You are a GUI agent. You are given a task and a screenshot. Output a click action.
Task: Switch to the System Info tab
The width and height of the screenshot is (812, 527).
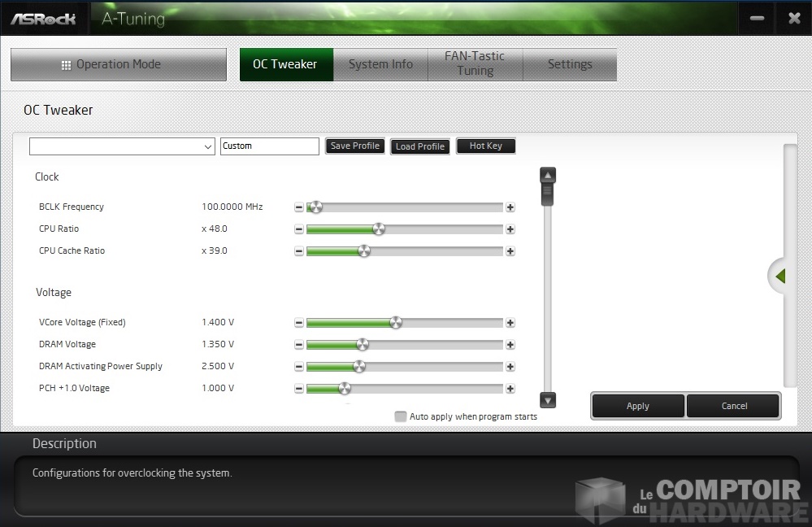(380, 64)
